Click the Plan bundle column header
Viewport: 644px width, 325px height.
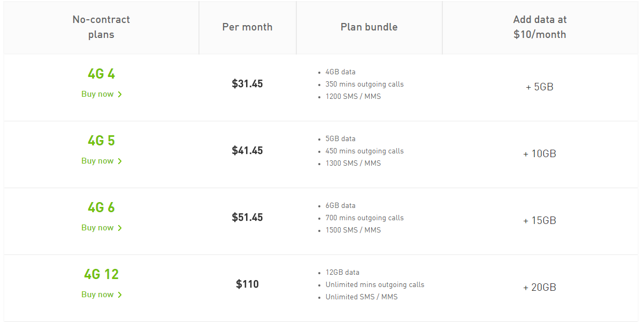(369, 27)
